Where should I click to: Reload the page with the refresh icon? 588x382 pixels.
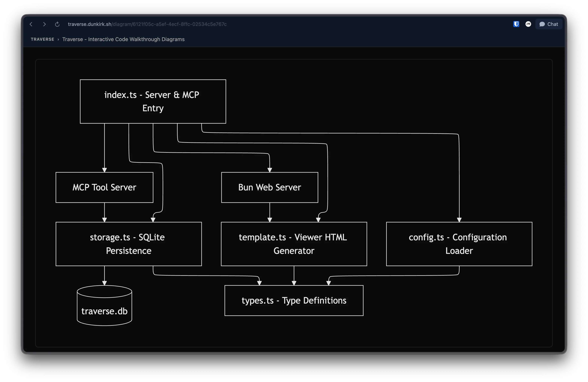pos(57,24)
